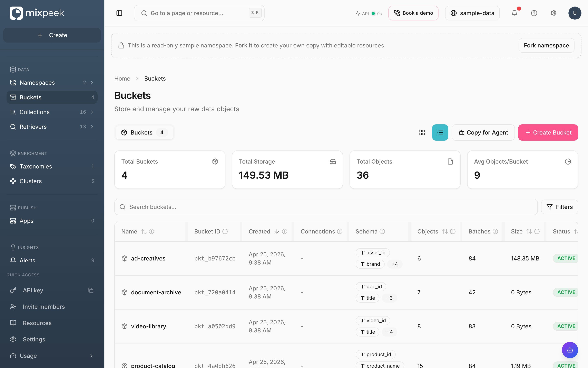
Task: Click the Total Storage card
Action: pos(287,170)
